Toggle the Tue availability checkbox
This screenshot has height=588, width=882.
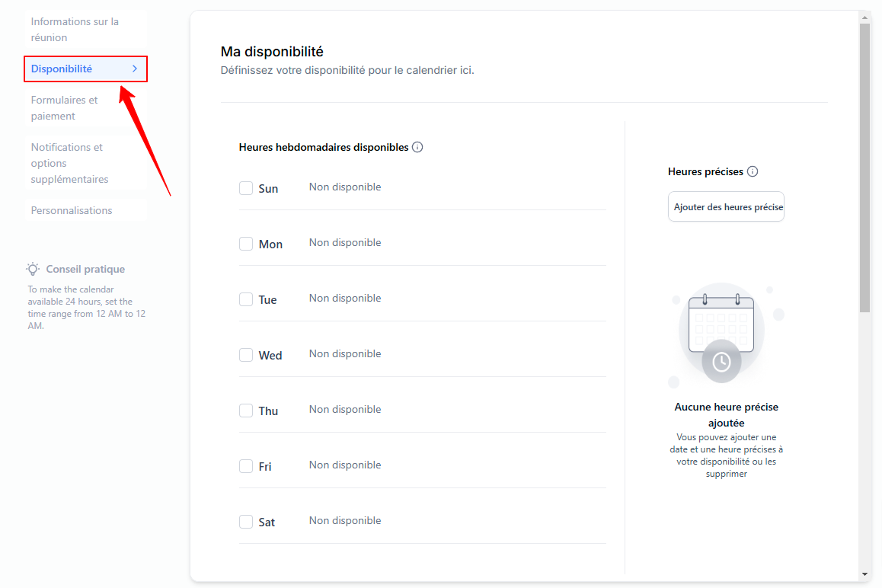click(246, 299)
